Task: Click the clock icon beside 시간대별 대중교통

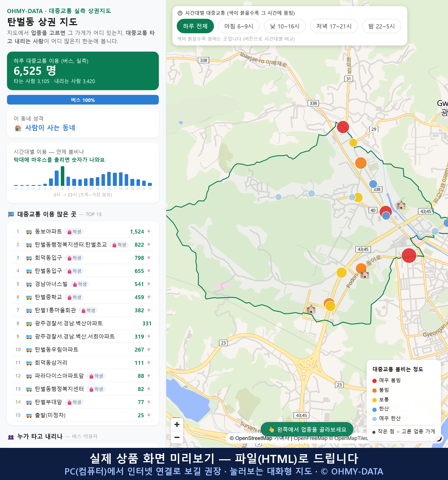Action: tap(180, 13)
